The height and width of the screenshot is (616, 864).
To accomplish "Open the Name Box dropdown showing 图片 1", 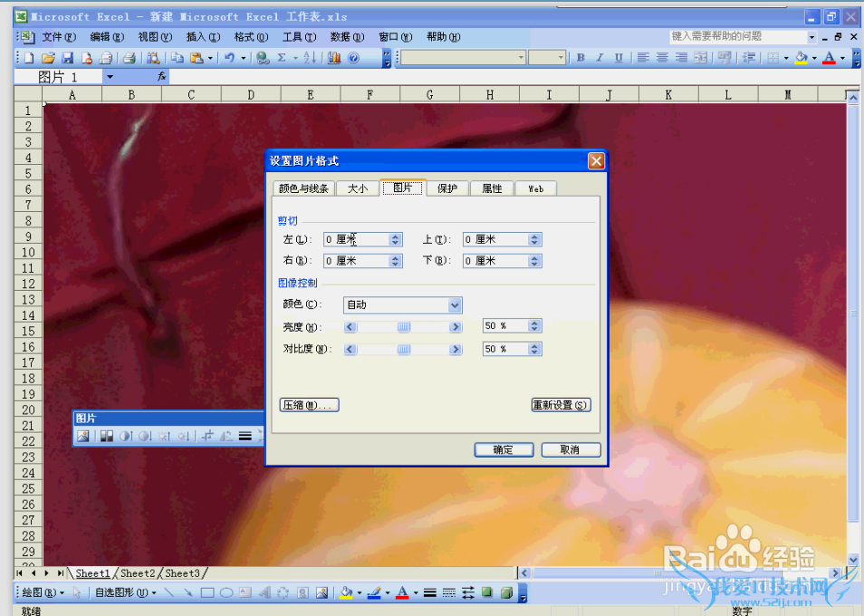I will [x=110, y=77].
